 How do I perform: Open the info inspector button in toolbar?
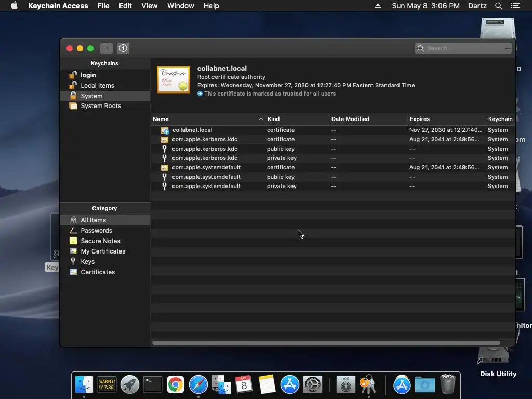click(123, 48)
